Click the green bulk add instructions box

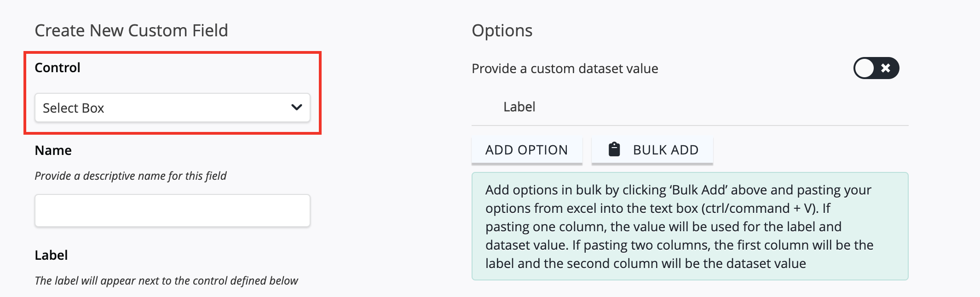click(x=690, y=226)
